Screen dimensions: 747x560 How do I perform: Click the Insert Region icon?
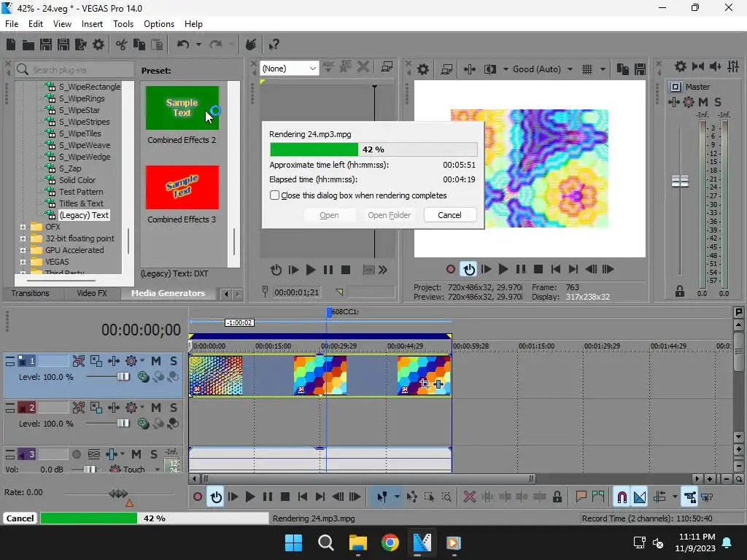click(598, 497)
